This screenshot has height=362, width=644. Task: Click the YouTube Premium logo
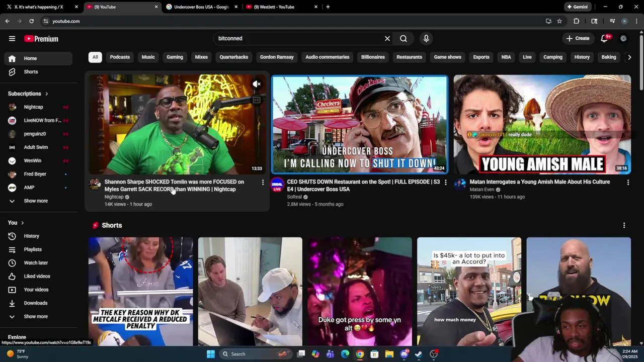(x=41, y=39)
